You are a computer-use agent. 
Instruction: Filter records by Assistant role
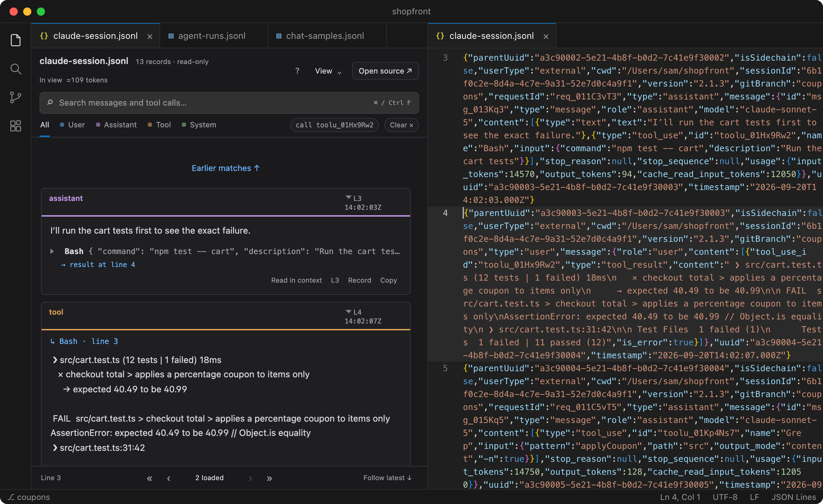point(116,125)
